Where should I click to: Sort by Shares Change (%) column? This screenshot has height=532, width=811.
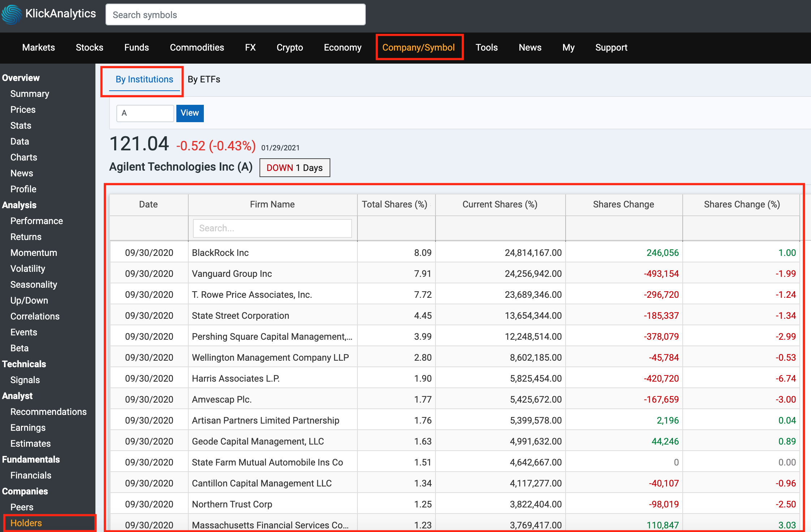(x=741, y=205)
